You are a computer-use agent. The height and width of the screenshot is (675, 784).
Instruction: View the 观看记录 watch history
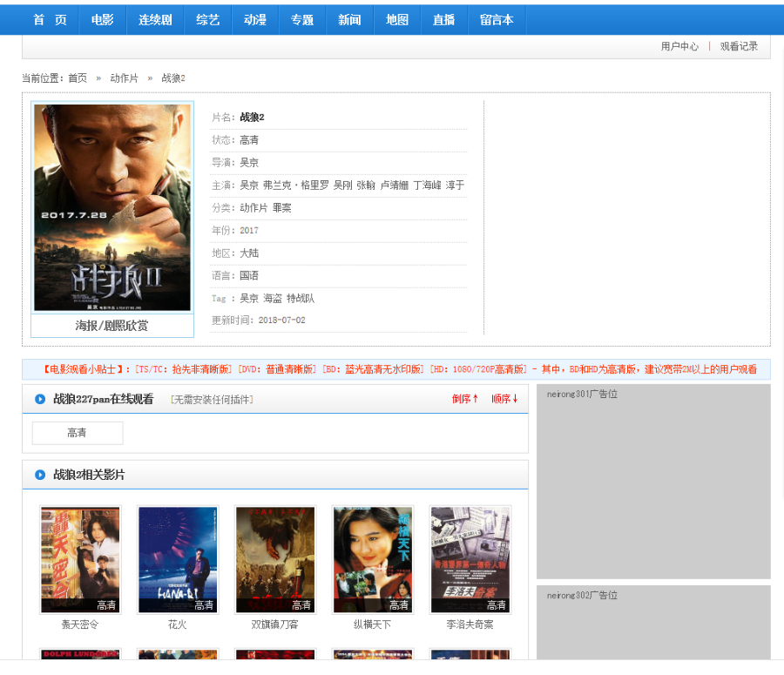[x=739, y=46]
